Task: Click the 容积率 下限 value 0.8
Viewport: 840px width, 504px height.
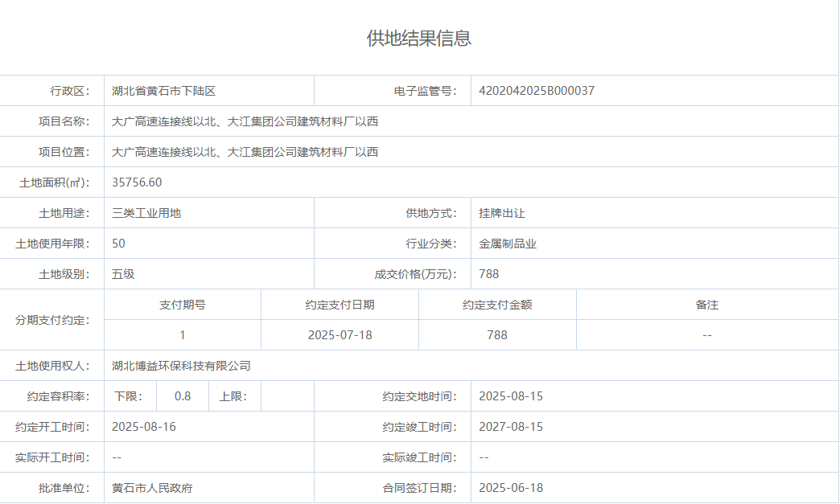Action: 182,396
